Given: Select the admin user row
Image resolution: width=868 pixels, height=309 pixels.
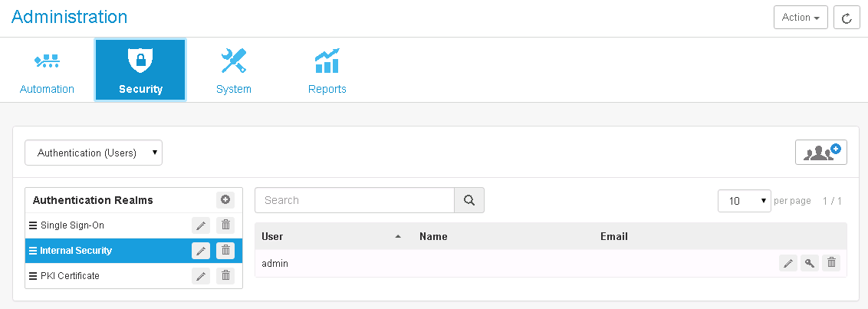Looking at the screenshot, I should click(x=551, y=264).
